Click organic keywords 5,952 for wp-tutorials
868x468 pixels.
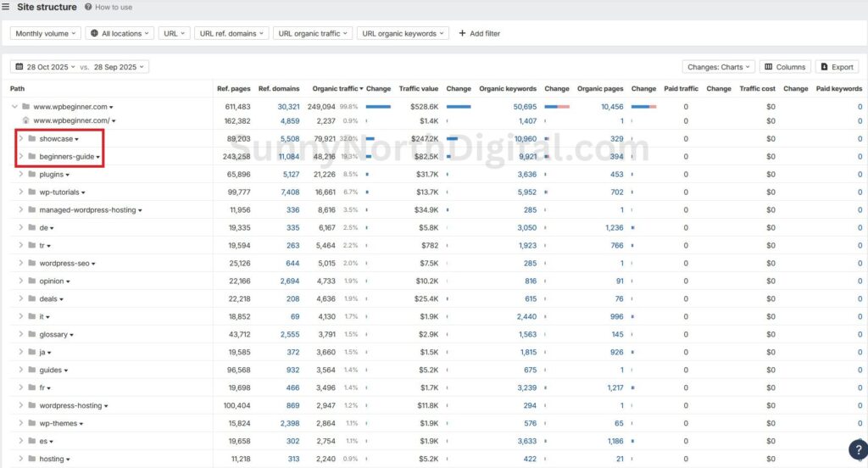527,192
